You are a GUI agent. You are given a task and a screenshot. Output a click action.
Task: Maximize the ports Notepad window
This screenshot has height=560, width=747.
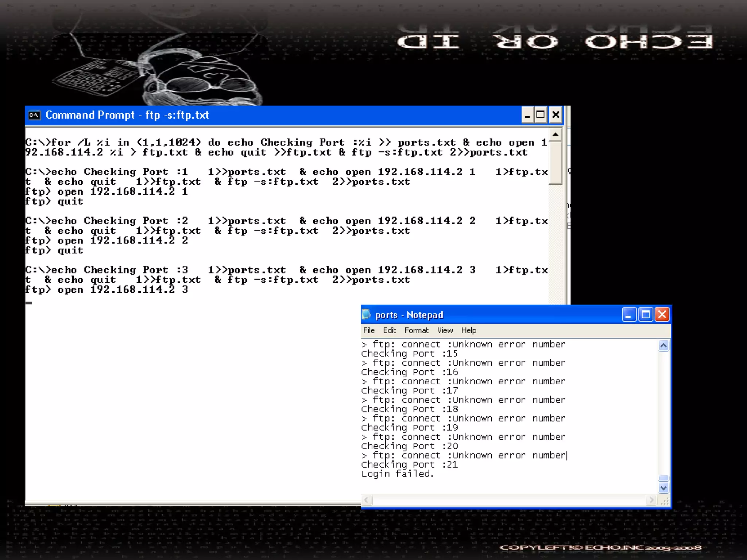[646, 314]
